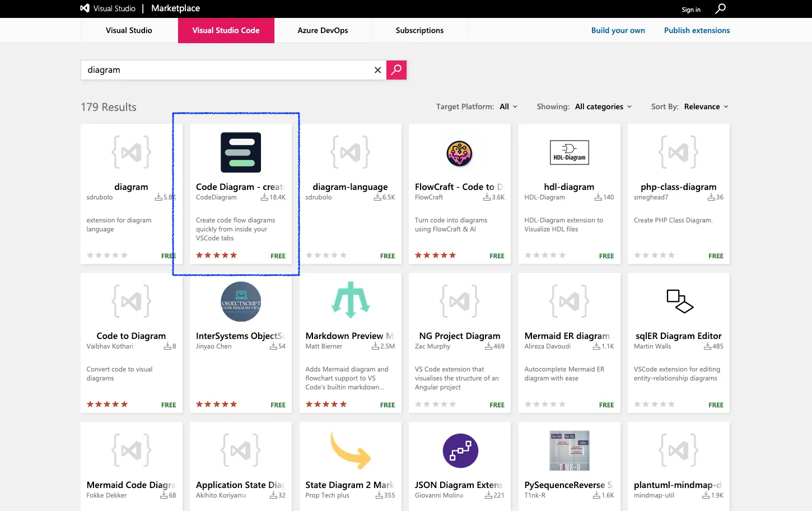The width and height of the screenshot is (812, 511).
Task: Select the HDL-Diagram extension logo
Action: [x=570, y=152]
